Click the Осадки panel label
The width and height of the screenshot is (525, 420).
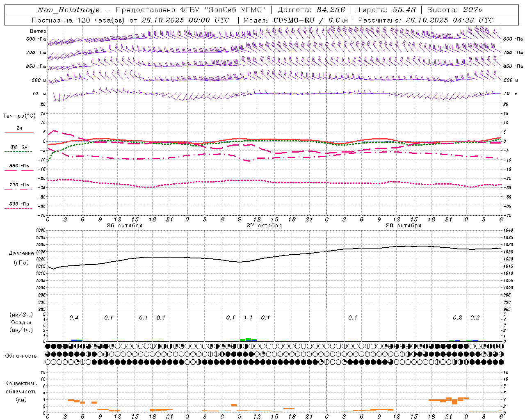coord(21,322)
